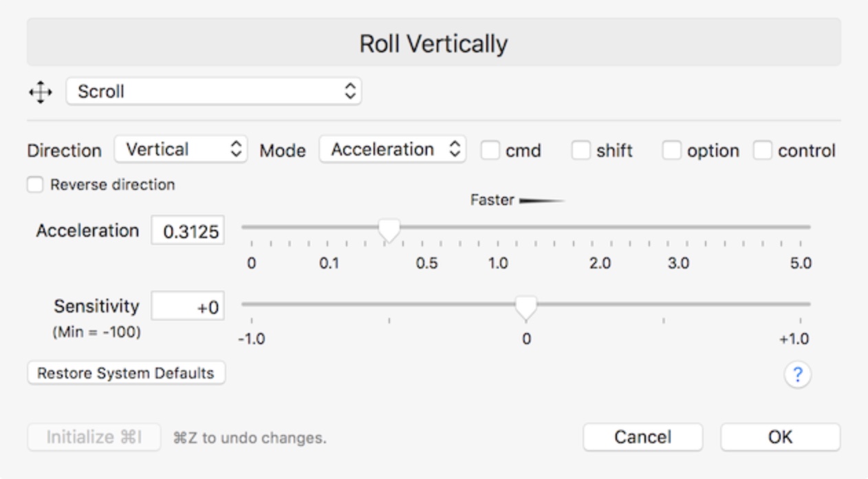Click the Cancel button
Viewport: 868px width, 479px height.
point(642,437)
